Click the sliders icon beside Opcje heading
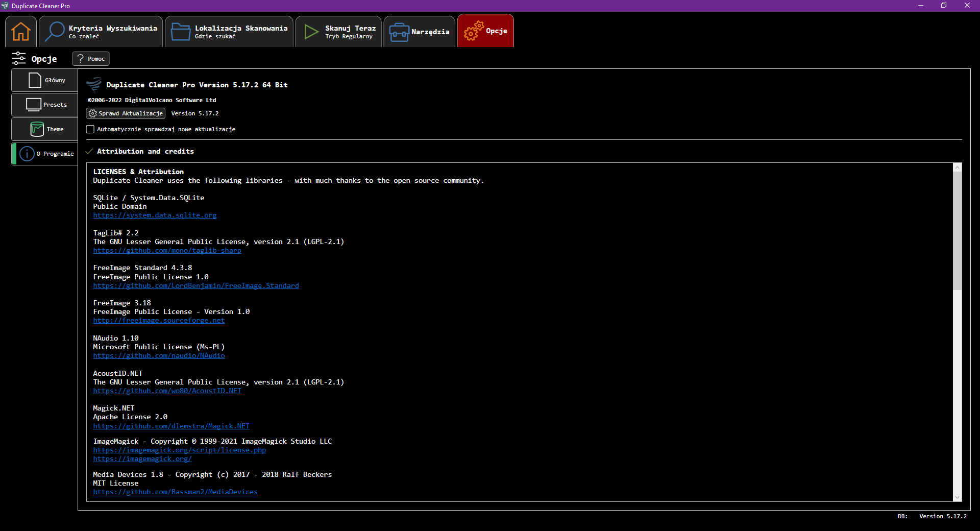This screenshot has width=980, height=531. point(19,59)
